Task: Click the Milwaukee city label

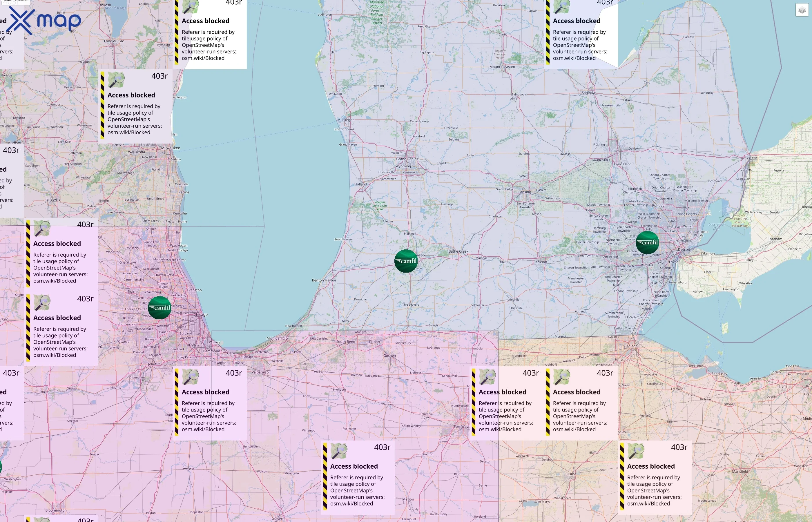Action: (171, 148)
